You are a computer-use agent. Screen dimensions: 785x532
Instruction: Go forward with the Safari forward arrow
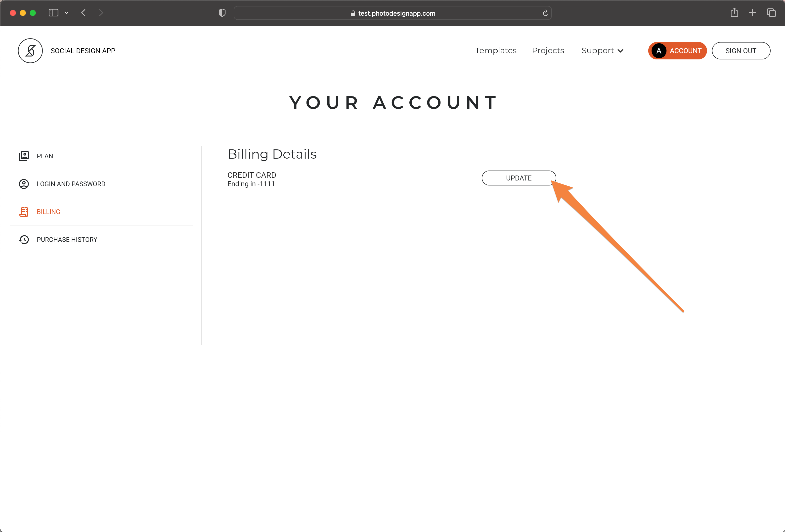(101, 13)
